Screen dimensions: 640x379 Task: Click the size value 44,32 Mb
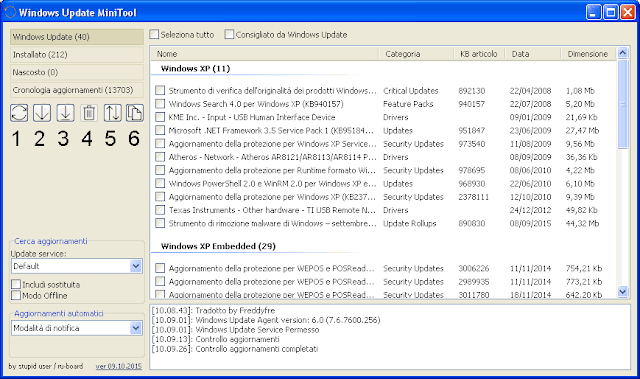[x=582, y=224]
